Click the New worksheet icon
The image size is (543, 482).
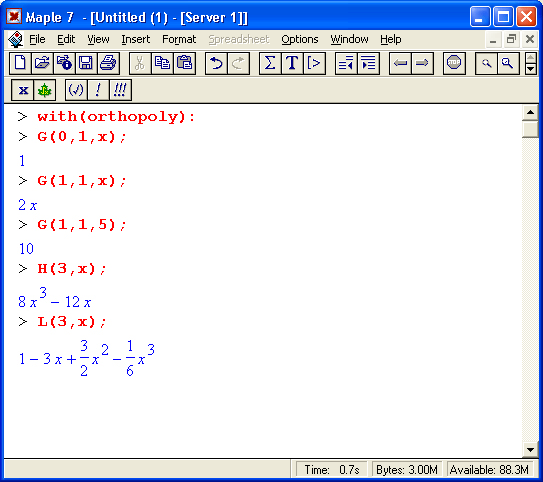pos(20,63)
